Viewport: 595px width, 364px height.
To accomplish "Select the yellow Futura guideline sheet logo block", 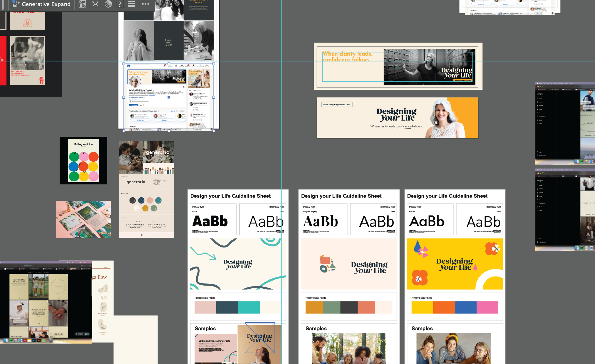I will [x=455, y=264].
